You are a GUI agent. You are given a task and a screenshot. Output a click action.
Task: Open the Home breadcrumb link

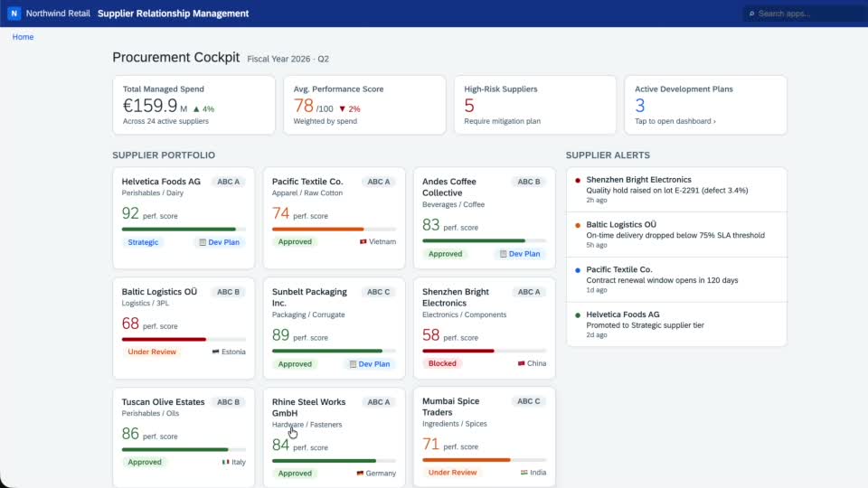point(23,37)
